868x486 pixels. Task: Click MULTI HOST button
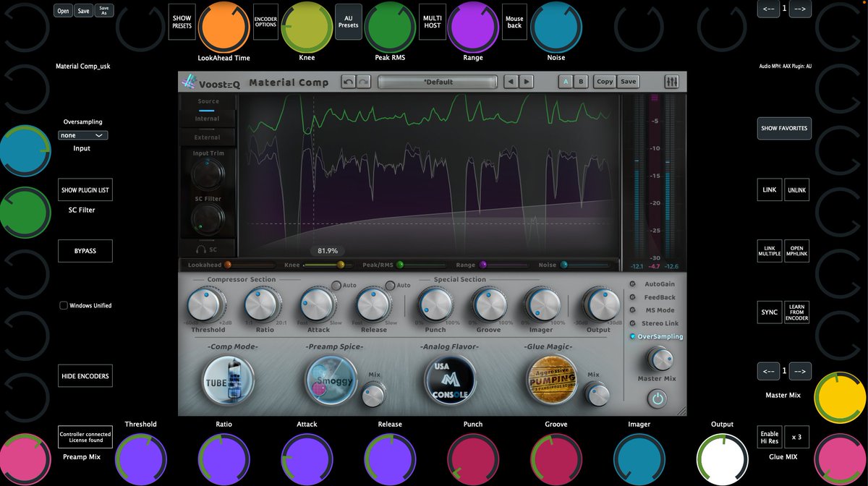click(432, 22)
